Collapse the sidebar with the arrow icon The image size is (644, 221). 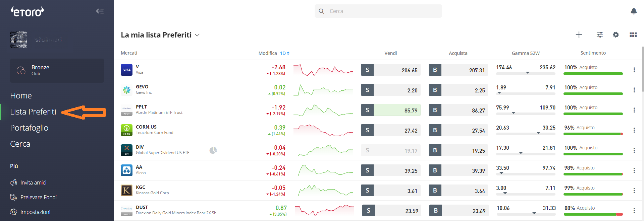click(x=100, y=11)
